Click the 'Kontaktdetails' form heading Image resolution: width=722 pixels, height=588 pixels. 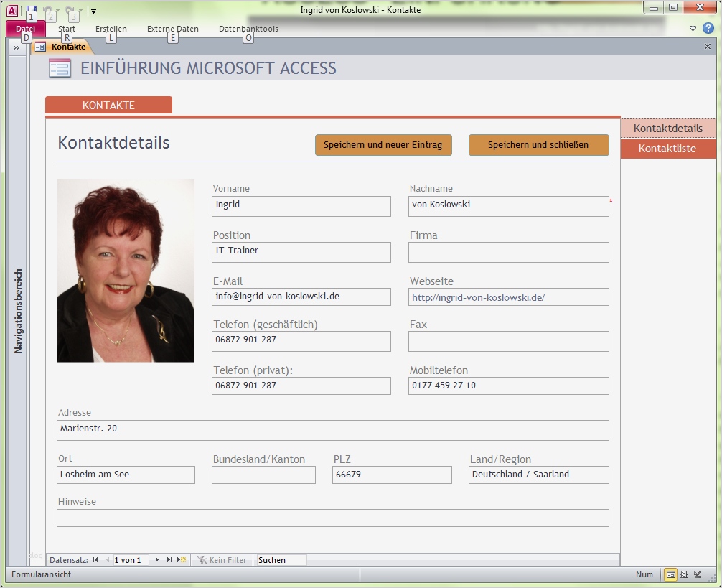pos(113,143)
